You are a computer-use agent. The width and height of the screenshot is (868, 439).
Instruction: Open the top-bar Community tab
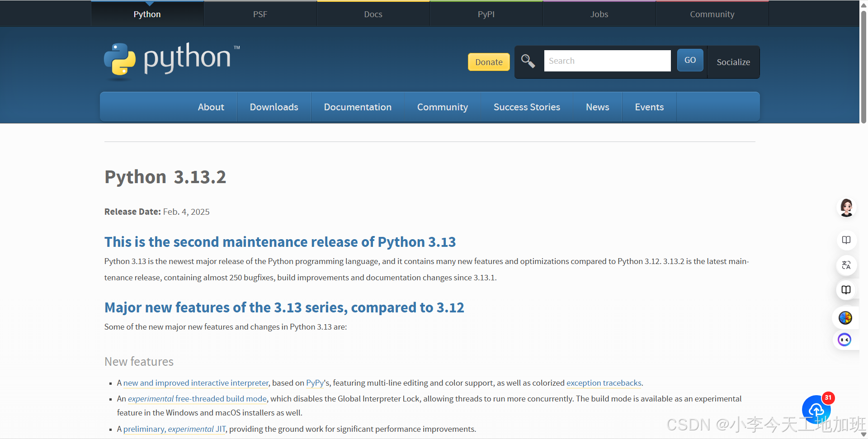(712, 14)
